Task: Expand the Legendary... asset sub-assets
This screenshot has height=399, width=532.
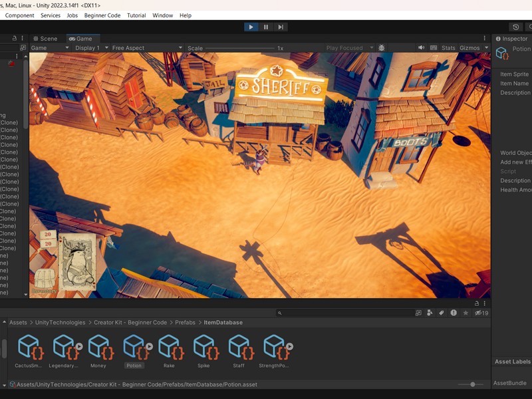Action: tap(79, 346)
